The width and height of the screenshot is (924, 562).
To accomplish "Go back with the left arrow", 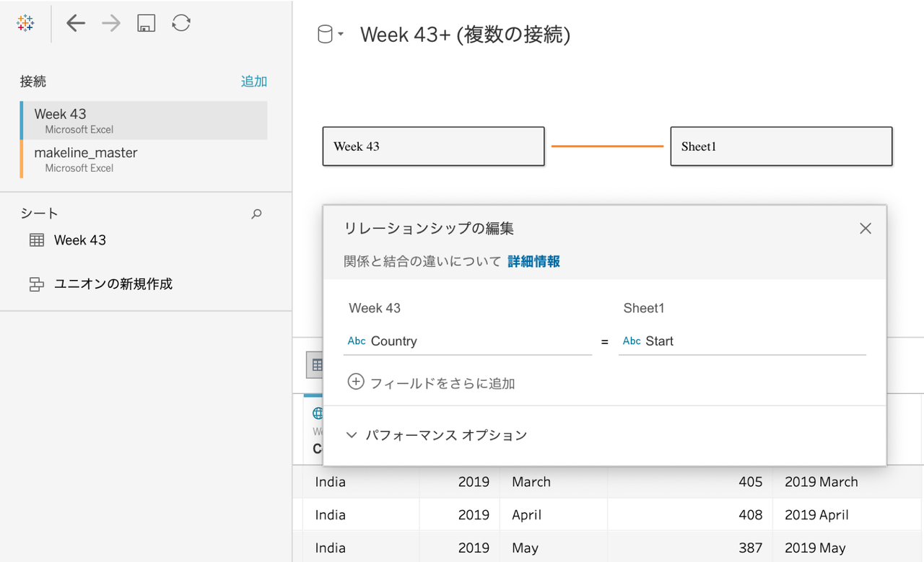I will point(76,23).
